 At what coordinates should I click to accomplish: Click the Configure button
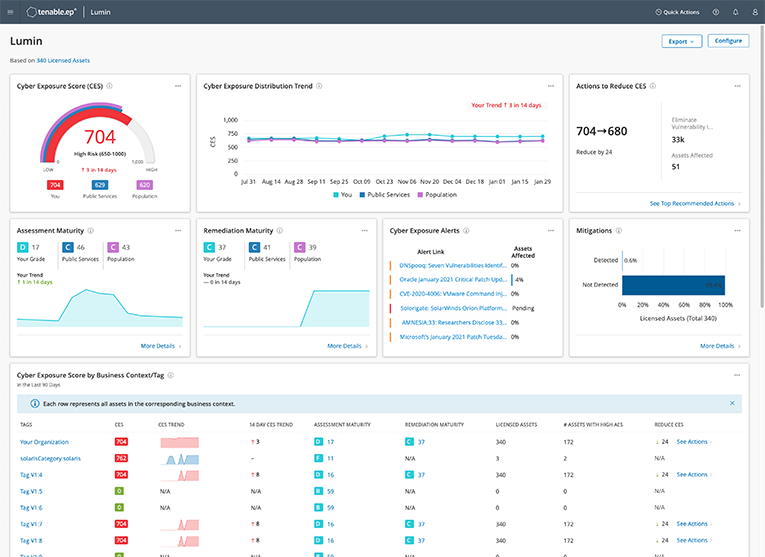[x=728, y=41]
